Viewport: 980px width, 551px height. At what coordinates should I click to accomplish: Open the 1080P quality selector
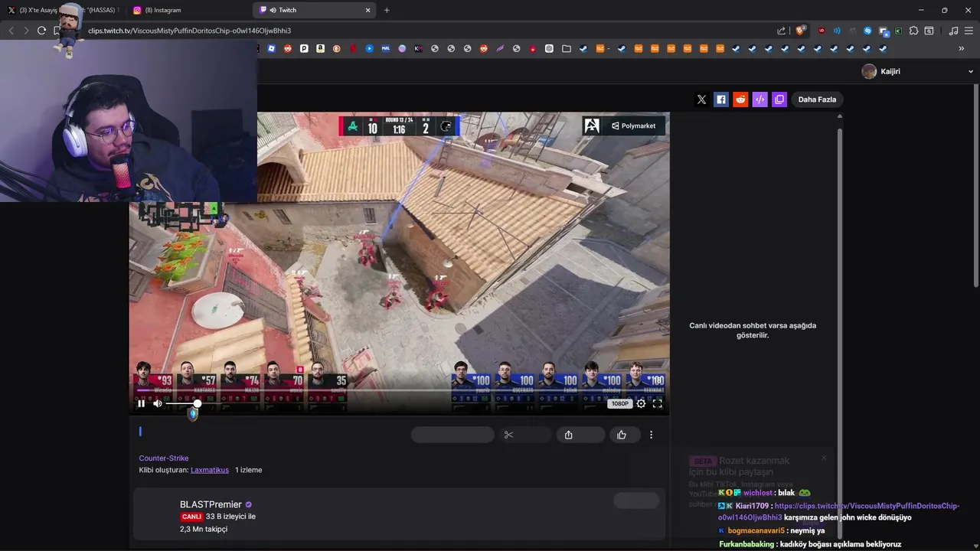[620, 403]
